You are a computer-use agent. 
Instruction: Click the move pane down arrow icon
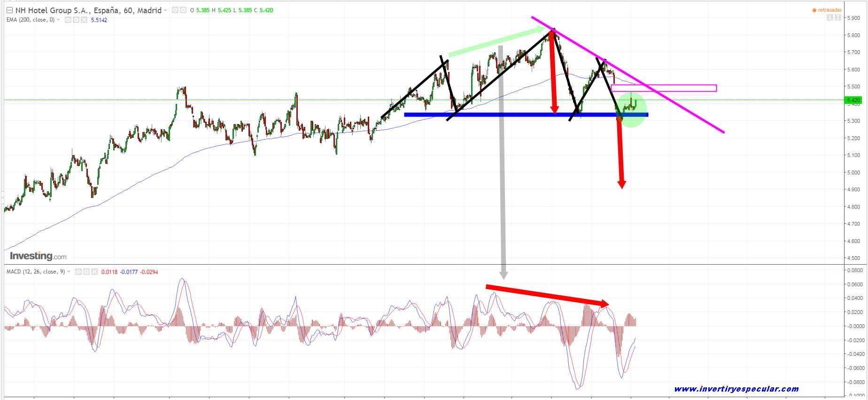(x=830, y=17)
